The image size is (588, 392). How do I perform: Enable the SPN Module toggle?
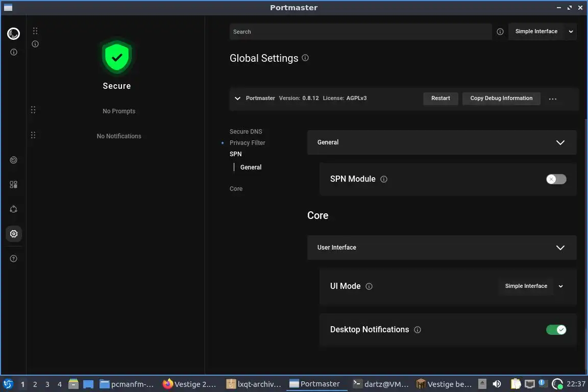coord(556,179)
